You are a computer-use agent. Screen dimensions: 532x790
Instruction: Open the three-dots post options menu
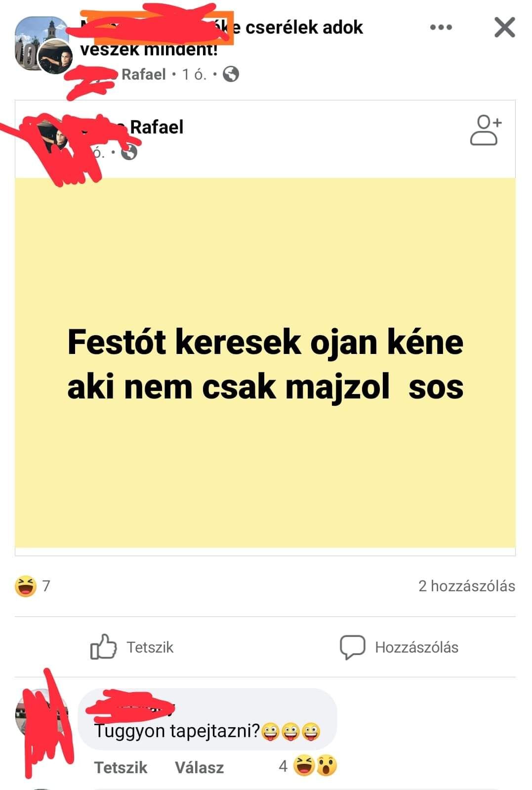click(441, 27)
